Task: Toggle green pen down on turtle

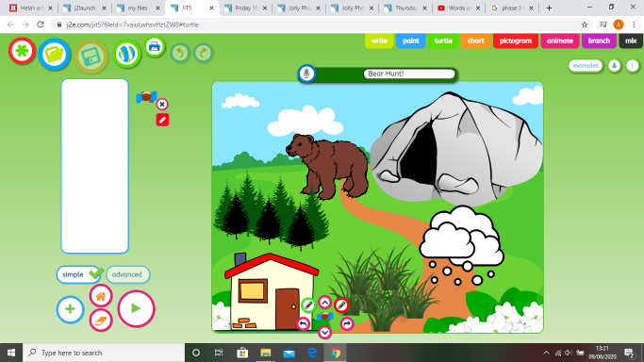Action: (308, 304)
